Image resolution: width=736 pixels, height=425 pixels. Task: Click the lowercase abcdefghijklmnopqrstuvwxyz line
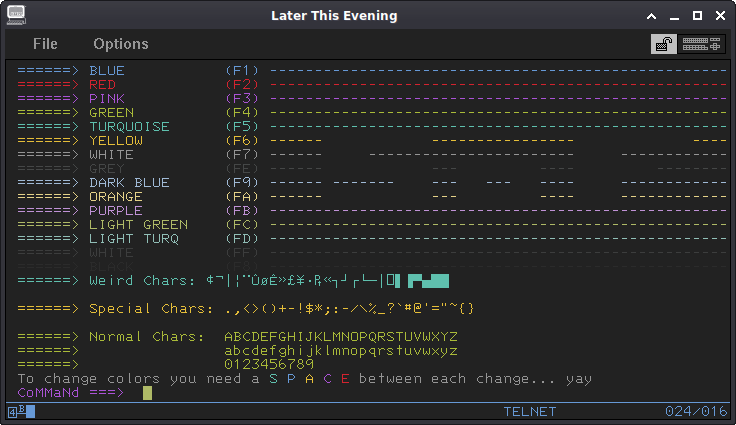pos(341,351)
